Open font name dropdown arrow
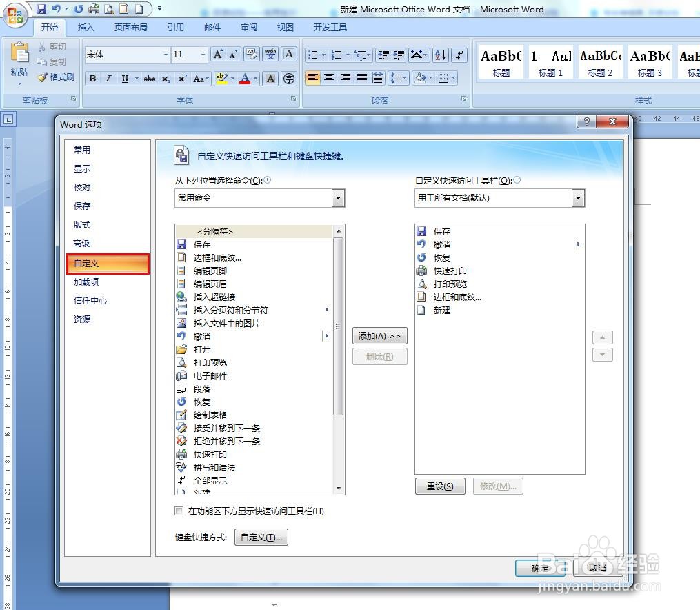700x610 pixels. 166,55
